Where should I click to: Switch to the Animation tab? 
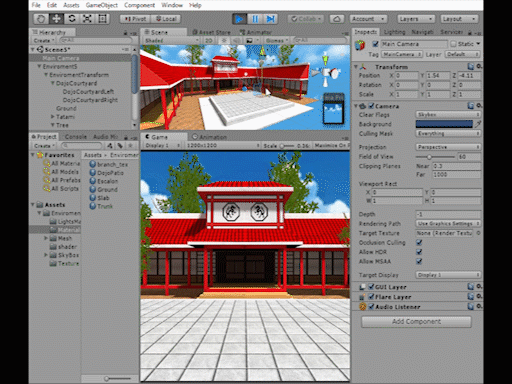click(209, 137)
